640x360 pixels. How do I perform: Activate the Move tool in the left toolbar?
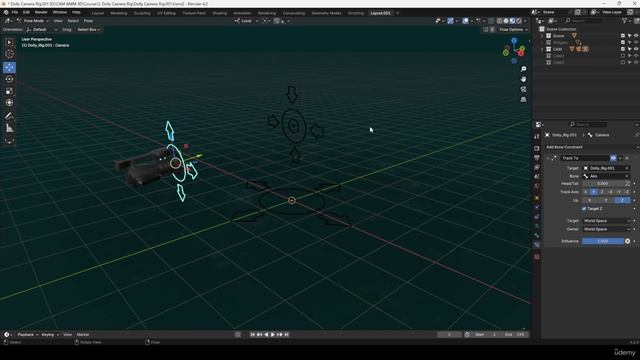click(x=9, y=67)
